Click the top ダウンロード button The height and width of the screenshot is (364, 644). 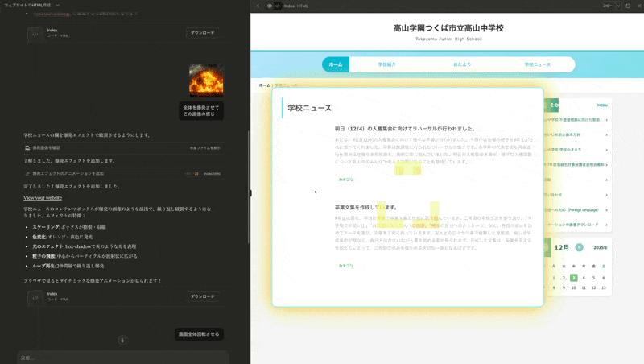(201, 33)
